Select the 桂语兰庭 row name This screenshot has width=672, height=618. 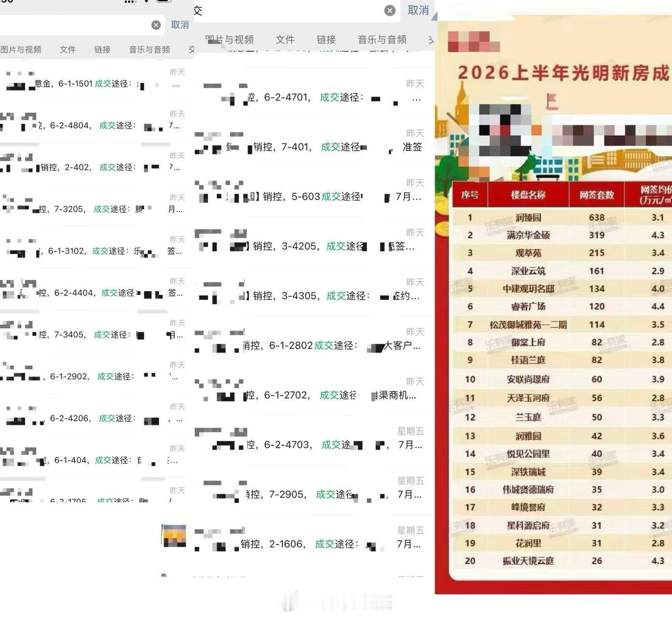(528, 360)
